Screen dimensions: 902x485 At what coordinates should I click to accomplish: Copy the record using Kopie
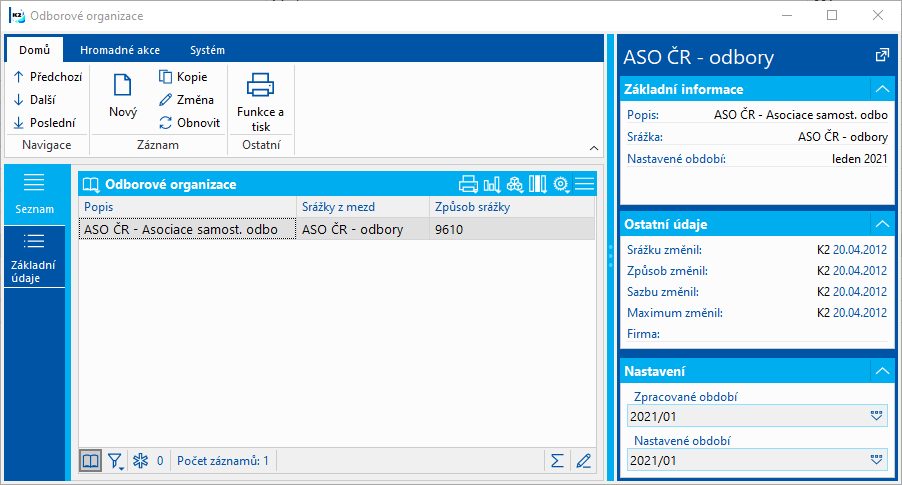coord(183,77)
